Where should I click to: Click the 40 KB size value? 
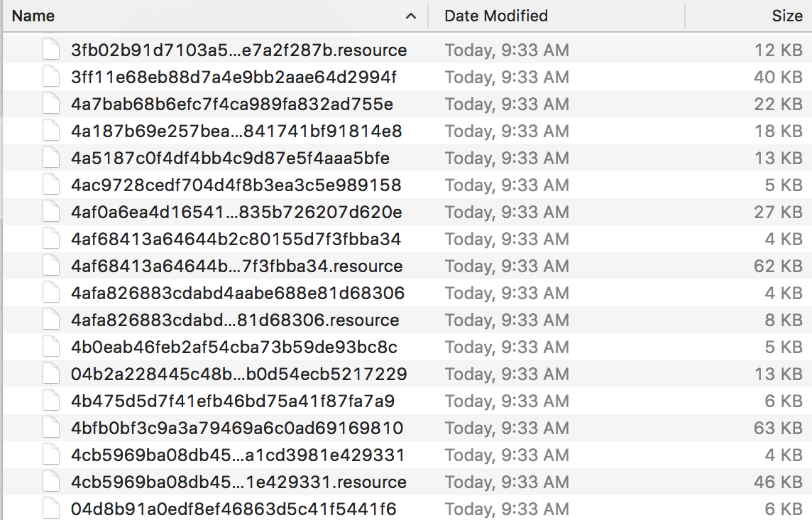(778, 77)
